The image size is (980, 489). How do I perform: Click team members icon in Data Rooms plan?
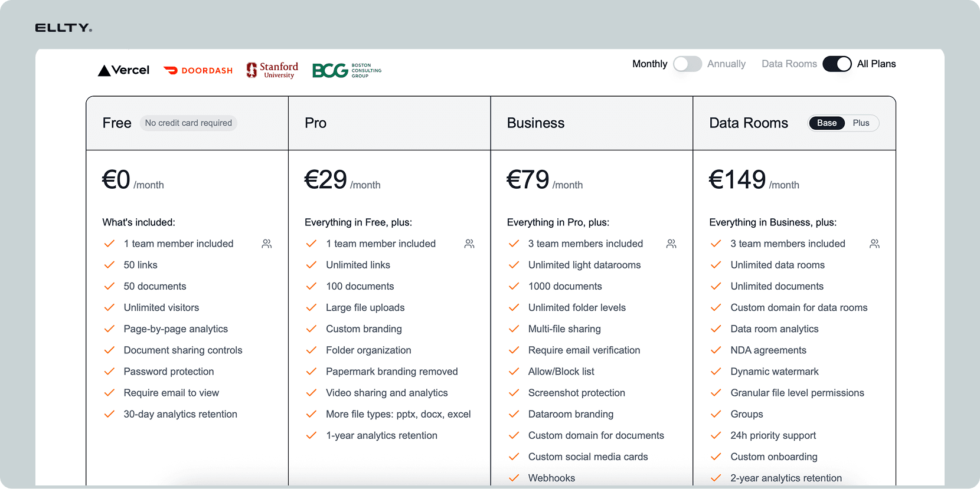point(874,244)
